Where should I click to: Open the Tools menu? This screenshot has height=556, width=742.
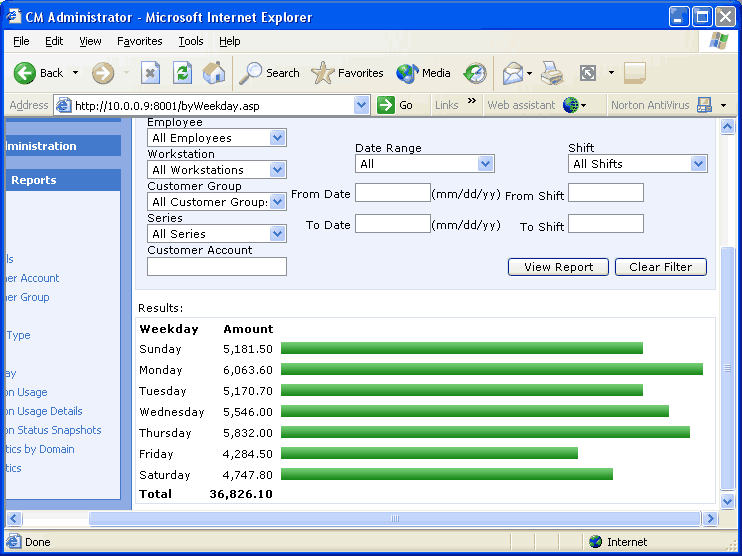tap(191, 41)
